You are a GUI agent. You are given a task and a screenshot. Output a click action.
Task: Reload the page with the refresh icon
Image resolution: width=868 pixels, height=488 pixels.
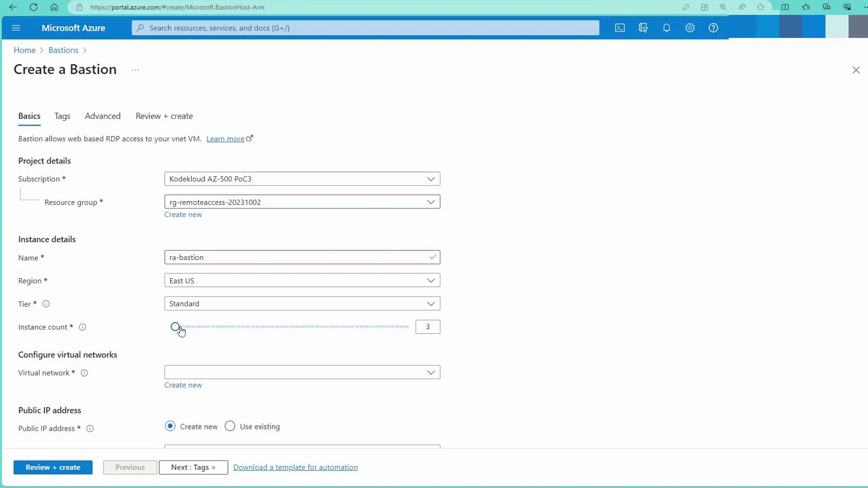click(33, 7)
